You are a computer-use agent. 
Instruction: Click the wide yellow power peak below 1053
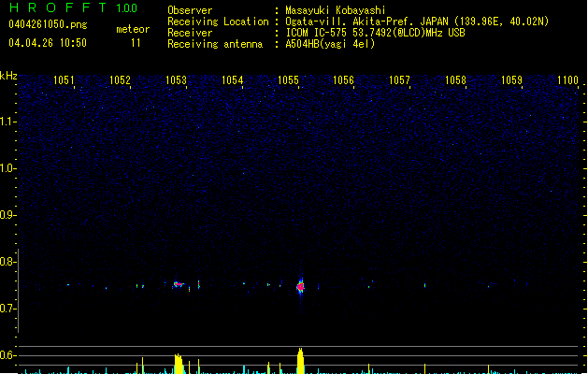coord(179,364)
